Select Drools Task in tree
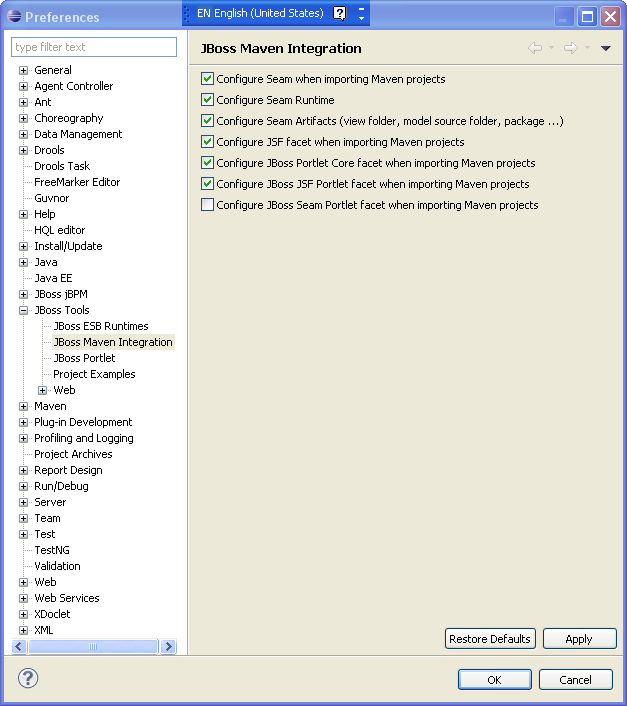627x706 pixels. pos(62,166)
